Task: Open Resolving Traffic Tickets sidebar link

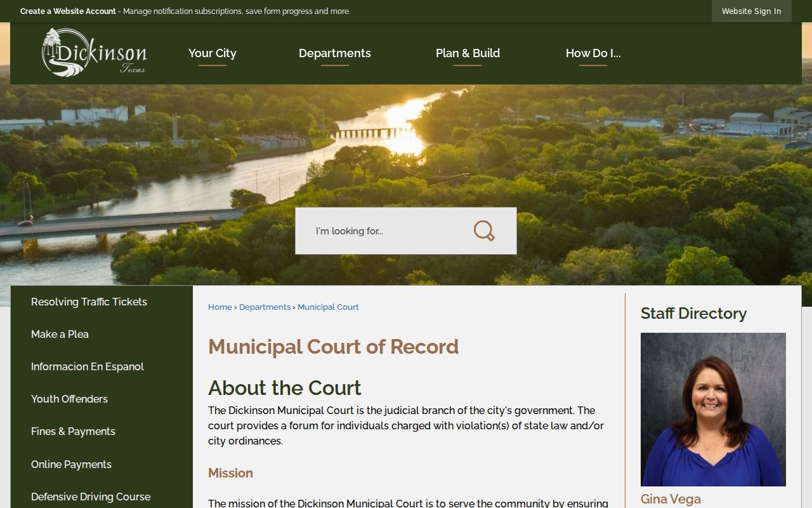Action: click(89, 302)
